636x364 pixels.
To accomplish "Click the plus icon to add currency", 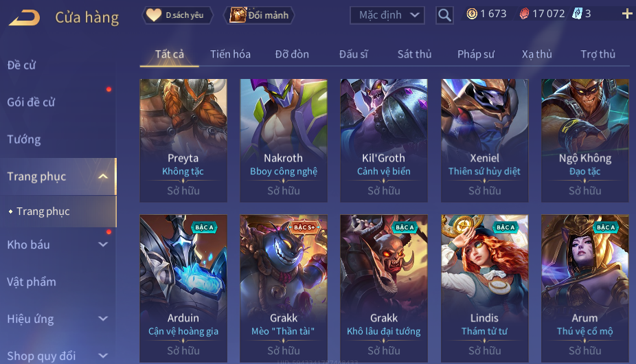I will point(627,14).
